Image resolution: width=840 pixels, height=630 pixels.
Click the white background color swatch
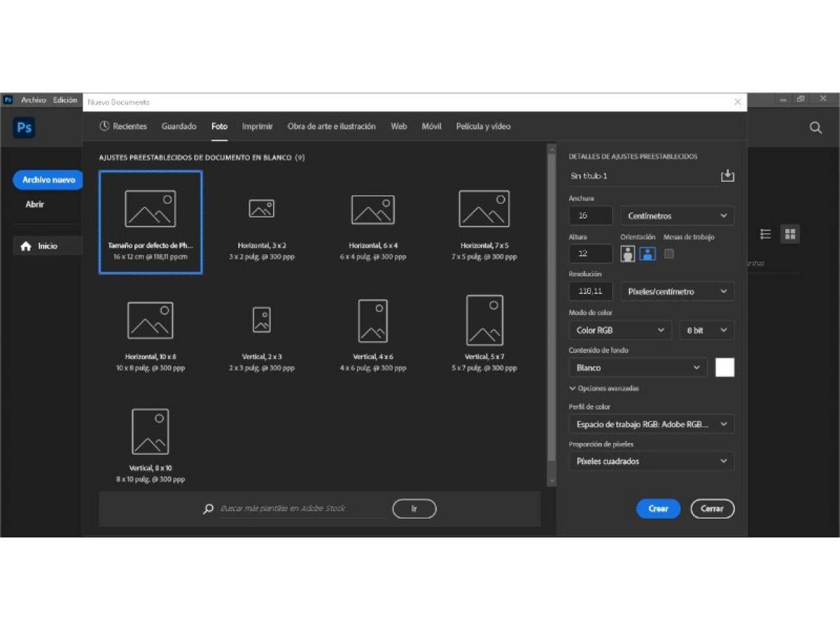[724, 367]
